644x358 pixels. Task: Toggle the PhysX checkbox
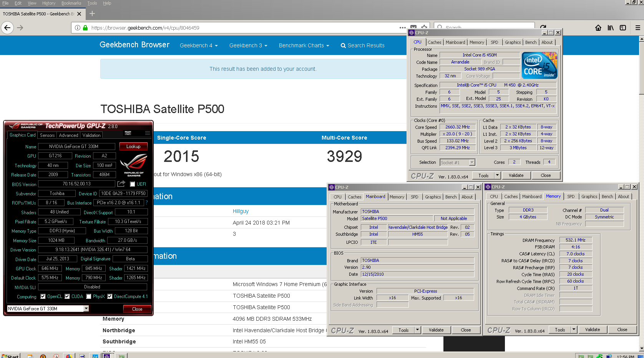89,296
